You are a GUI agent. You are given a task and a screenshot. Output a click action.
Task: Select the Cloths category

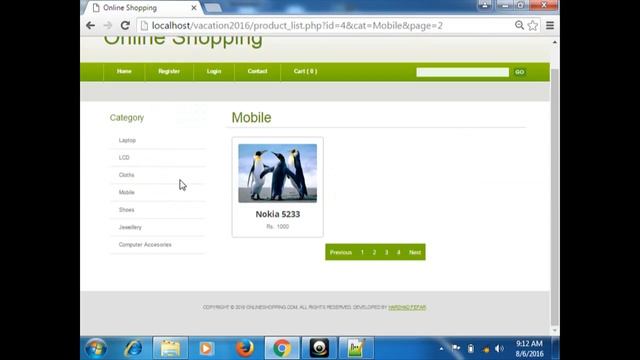[x=127, y=175]
